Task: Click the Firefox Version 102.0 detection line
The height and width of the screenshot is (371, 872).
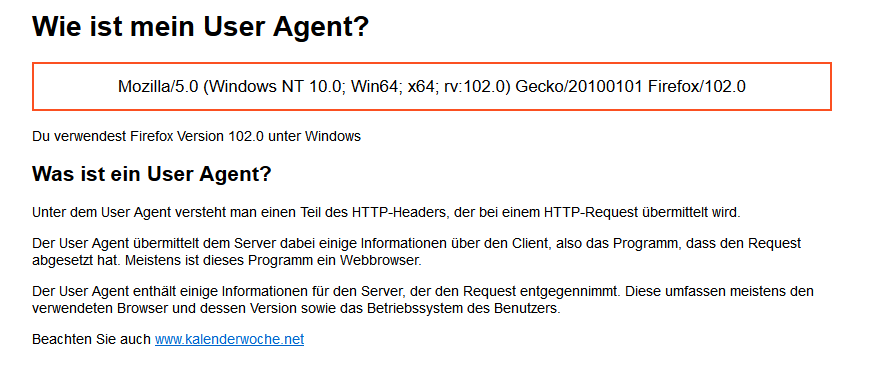Action: coord(196,136)
